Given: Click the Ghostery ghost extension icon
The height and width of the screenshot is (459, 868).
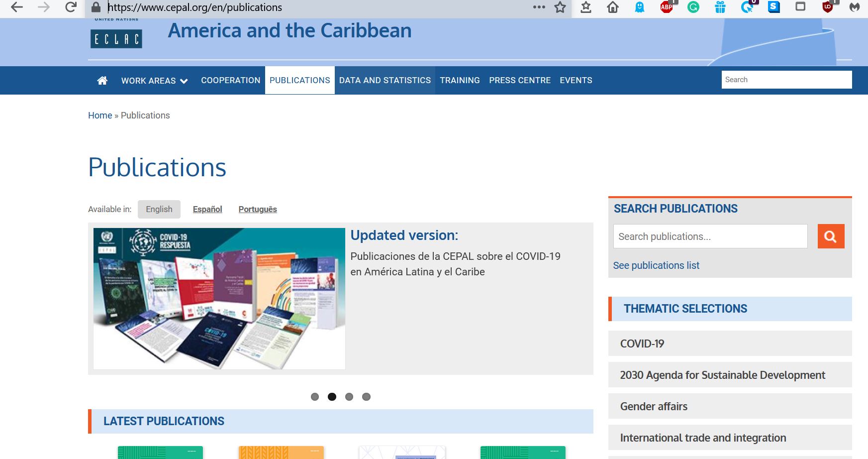Looking at the screenshot, I should point(640,7).
